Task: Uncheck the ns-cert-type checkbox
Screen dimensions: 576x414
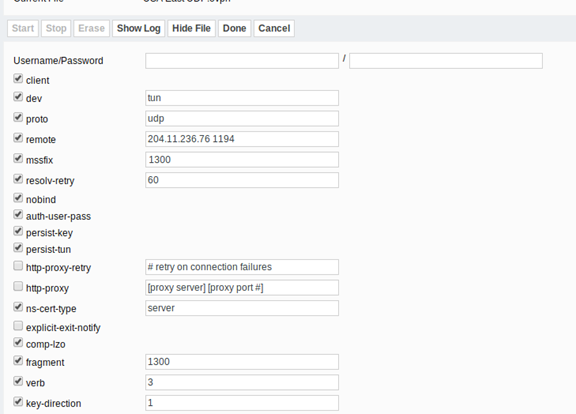Action: [x=18, y=307]
